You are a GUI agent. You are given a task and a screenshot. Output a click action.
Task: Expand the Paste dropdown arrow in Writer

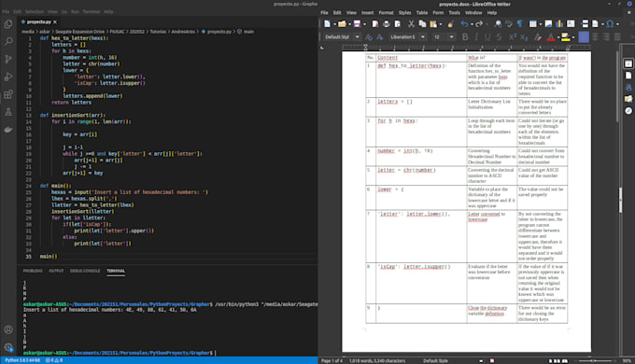pos(441,24)
